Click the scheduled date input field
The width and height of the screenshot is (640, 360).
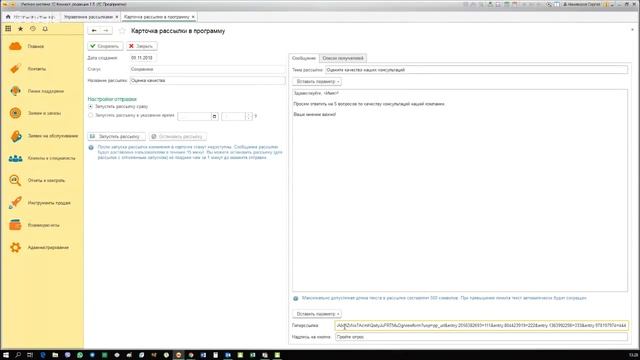coord(195,116)
